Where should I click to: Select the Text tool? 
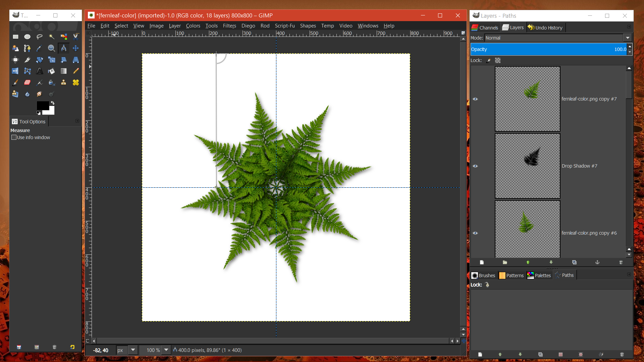(40, 71)
